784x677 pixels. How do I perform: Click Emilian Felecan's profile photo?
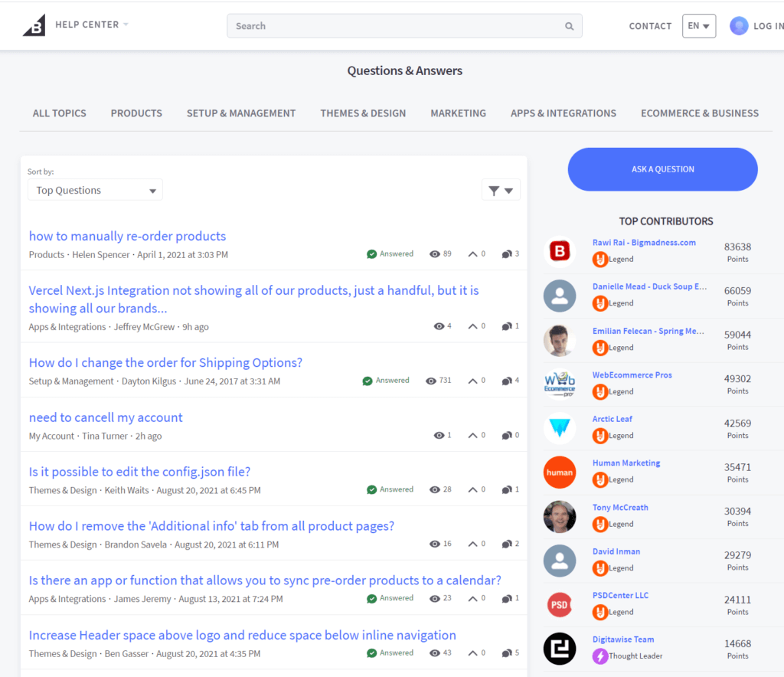click(x=560, y=340)
